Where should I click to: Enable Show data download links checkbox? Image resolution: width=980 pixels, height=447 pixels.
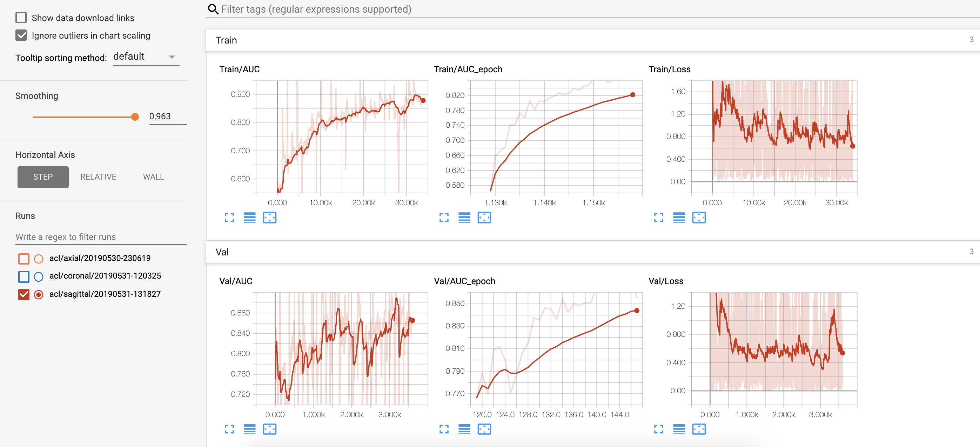pyautogui.click(x=21, y=18)
